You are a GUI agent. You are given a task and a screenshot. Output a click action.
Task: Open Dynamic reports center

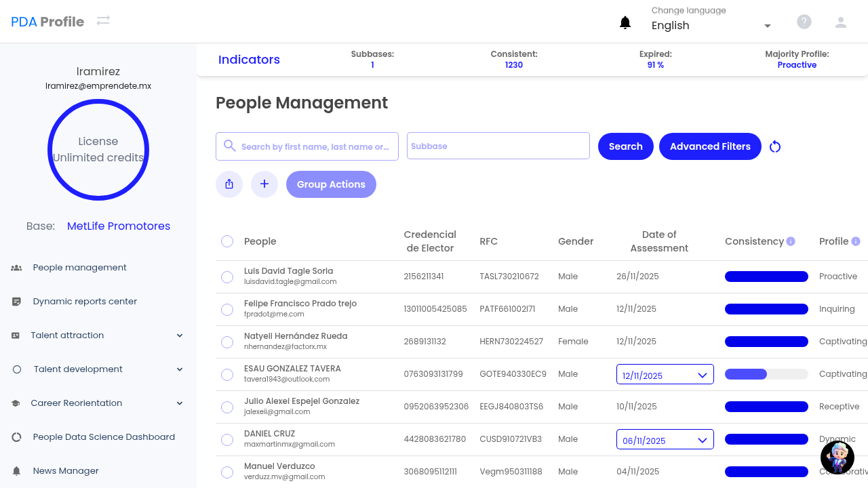85,302
